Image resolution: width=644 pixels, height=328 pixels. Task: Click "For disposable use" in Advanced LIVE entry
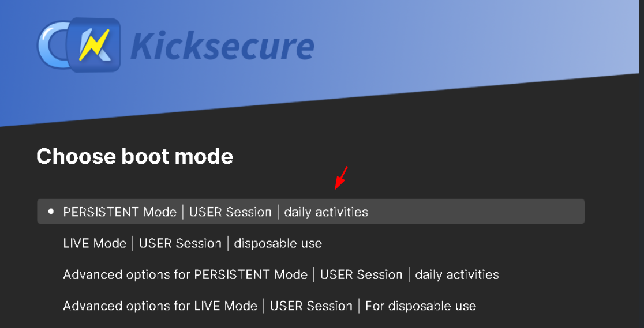(x=421, y=306)
